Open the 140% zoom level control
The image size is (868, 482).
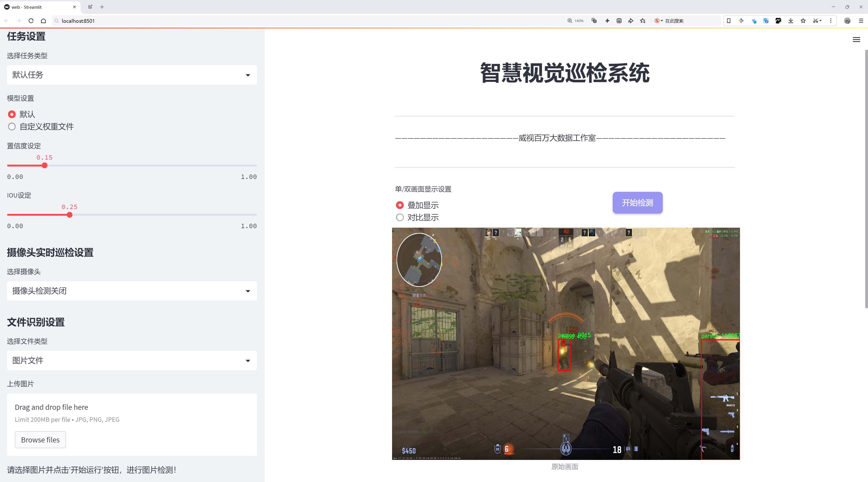(575, 20)
